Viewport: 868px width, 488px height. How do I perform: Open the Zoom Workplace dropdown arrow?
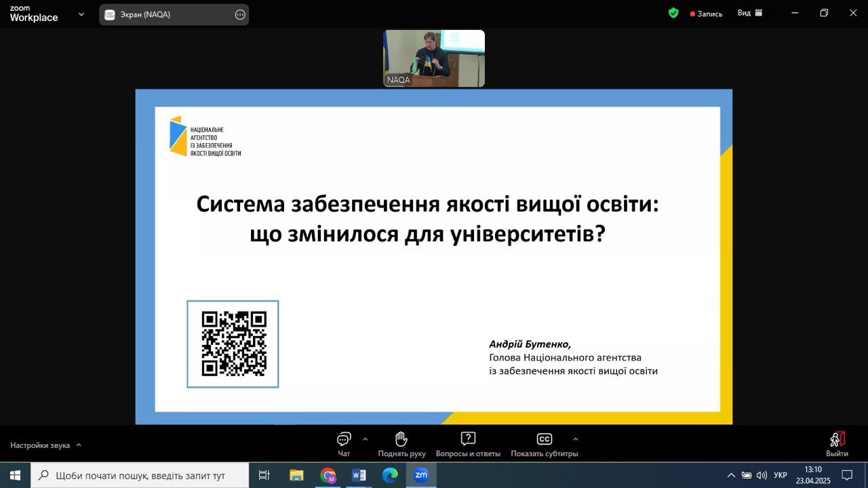81,14
